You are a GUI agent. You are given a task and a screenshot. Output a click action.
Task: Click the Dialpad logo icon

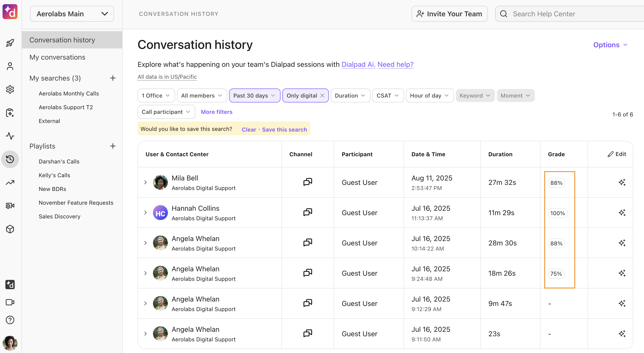point(10,11)
